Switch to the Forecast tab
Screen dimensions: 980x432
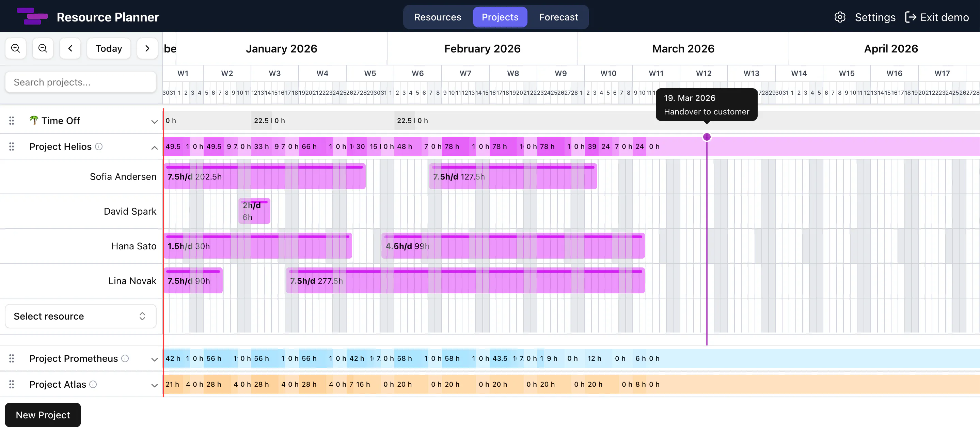pos(558,17)
